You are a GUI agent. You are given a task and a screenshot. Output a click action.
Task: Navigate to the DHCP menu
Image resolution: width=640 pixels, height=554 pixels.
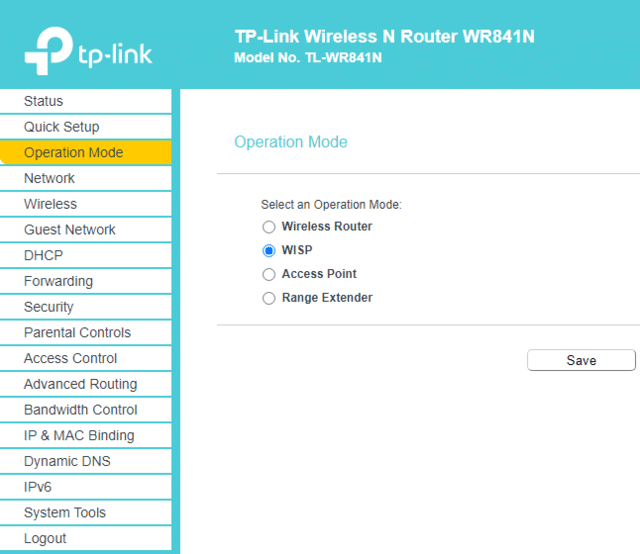click(x=85, y=255)
